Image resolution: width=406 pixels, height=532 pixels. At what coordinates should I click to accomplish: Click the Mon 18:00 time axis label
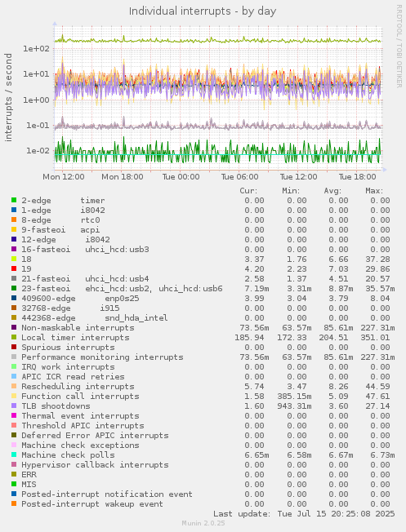[123, 177]
